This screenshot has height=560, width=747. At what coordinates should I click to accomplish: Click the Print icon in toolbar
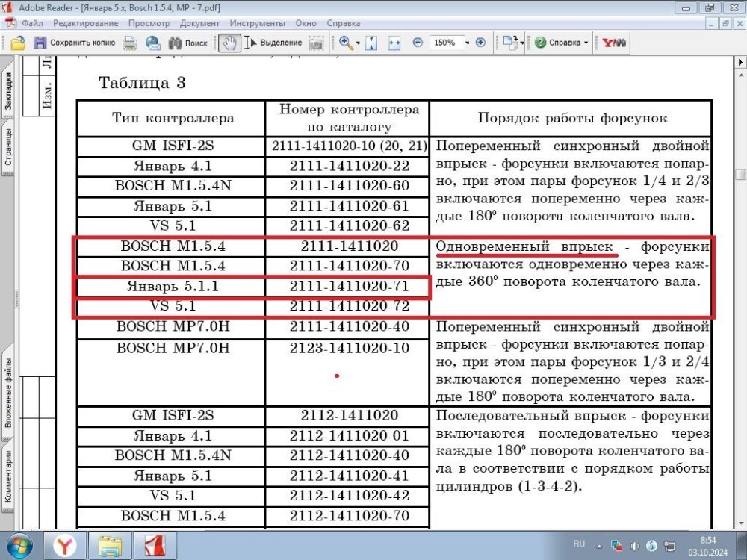click(129, 43)
